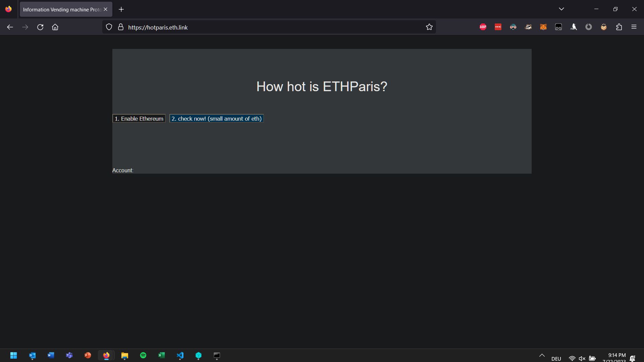This screenshot has height=362, width=644.
Task: Select the Information Vending machine tab
Action: tap(62, 9)
